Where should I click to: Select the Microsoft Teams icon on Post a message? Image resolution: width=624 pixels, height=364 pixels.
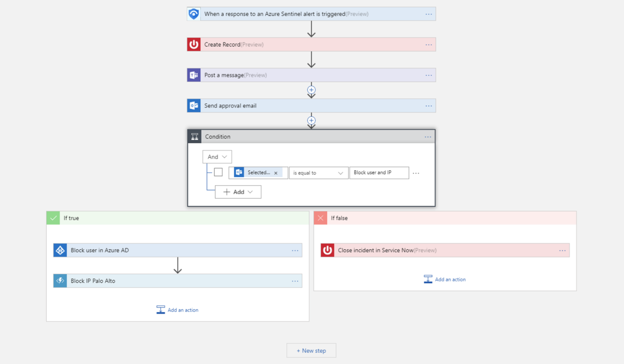(194, 75)
